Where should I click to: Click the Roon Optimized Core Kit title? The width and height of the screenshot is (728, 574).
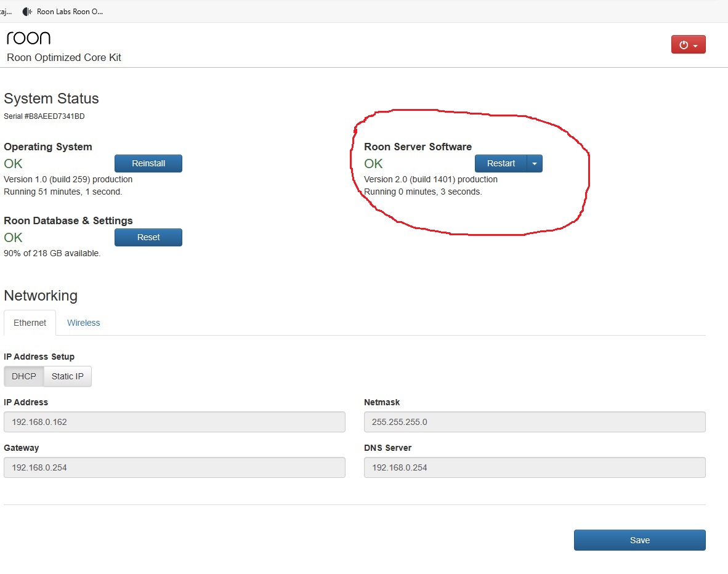tap(64, 58)
